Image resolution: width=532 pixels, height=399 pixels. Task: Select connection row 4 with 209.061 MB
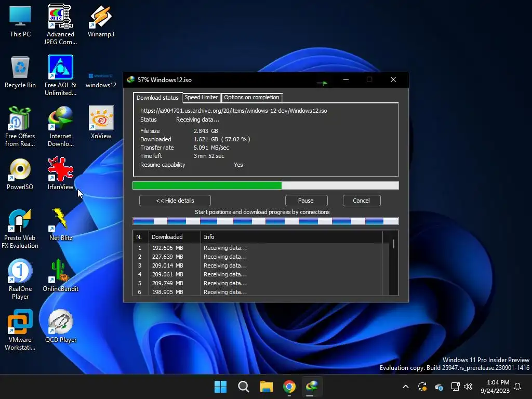(x=258, y=274)
